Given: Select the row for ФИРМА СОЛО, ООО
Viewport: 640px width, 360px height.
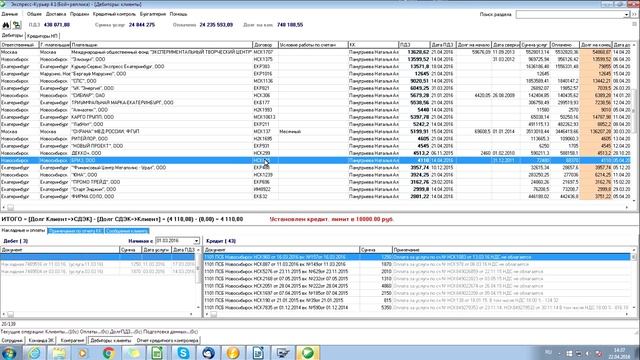Looking at the screenshot, I should coord(315,196).
